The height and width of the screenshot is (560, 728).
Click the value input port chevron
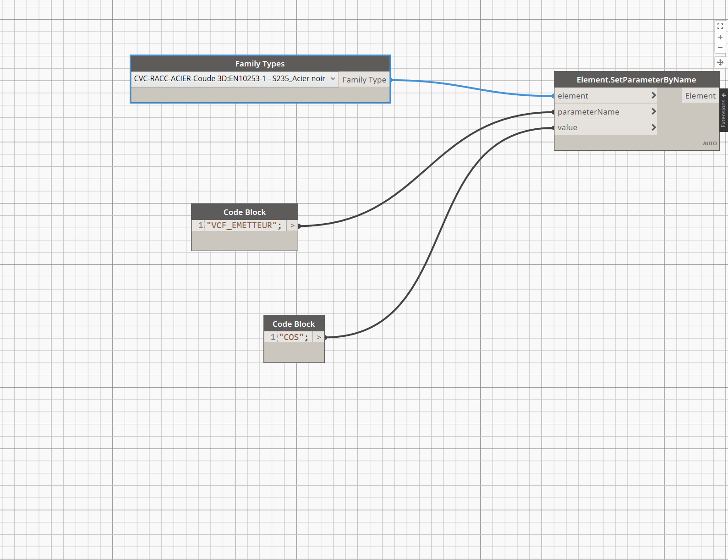click(x=653, y=127)
